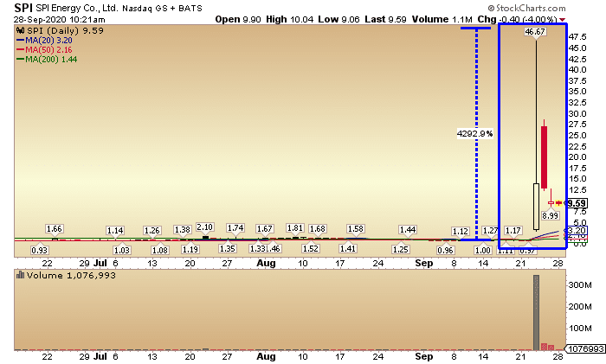
Task: Click the red down-triangle after the Chg value
Action: [x=563, y=20]
